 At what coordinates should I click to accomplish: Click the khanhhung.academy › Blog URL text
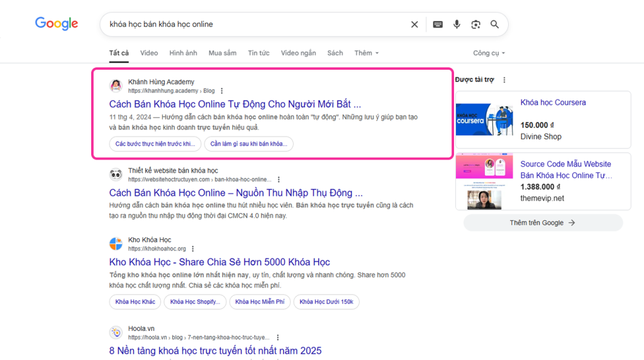171,90
